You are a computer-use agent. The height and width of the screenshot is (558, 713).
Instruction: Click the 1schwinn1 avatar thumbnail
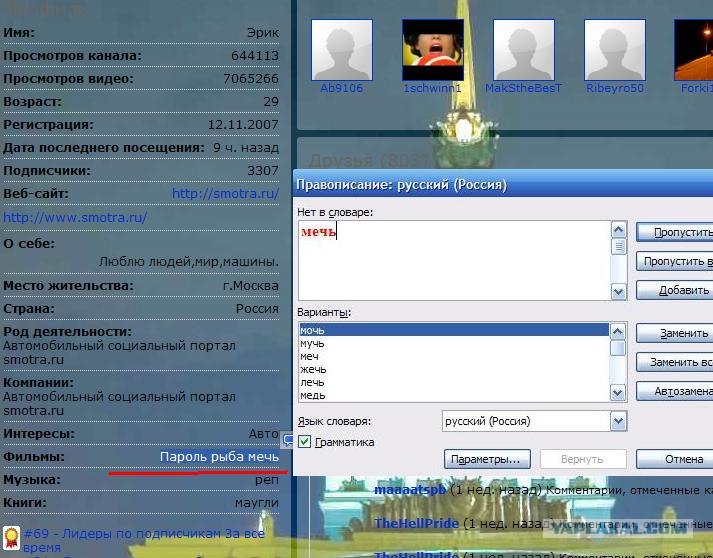pyautogui.click(x=433, y=50)
